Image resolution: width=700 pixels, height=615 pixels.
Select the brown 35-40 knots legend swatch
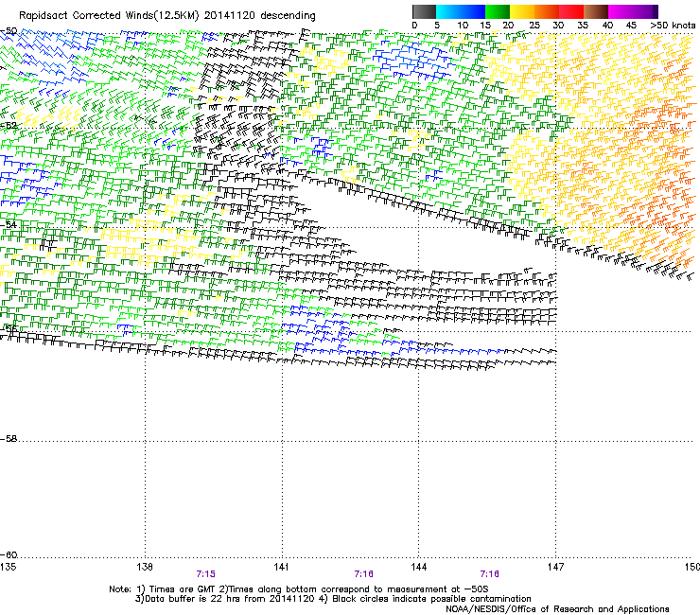[x=596, y=11]
